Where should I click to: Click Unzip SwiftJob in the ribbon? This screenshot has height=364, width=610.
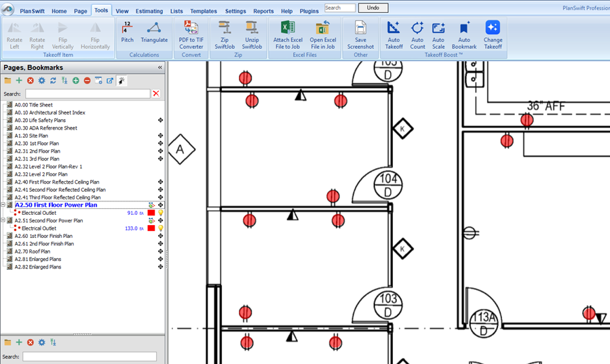pyautogui.click(x=252, y=35)
